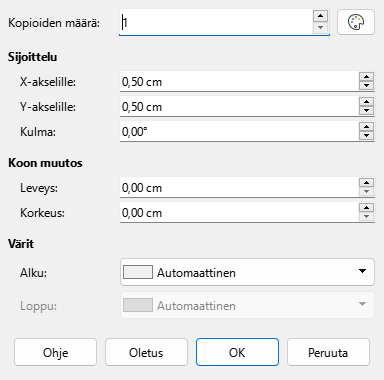Viewport: 384px width, 380px height.
Task: Confirm the dialog with OK
Action: click(237, 352)
